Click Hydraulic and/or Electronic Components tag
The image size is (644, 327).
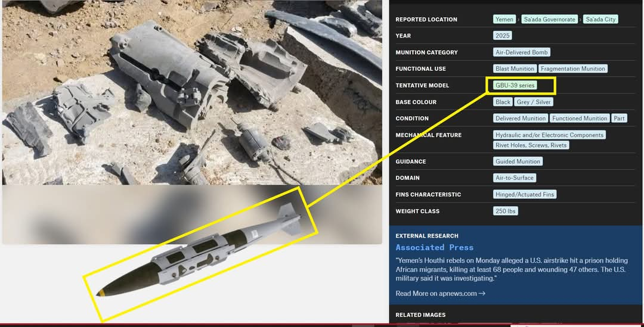click(549, 135)
